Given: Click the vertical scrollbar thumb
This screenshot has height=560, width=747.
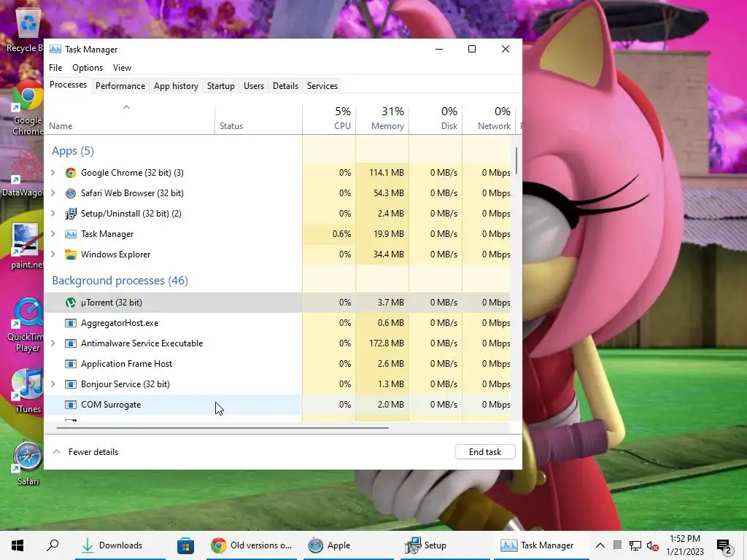Looking at the screenshot, I should click(x=516, y=161).
